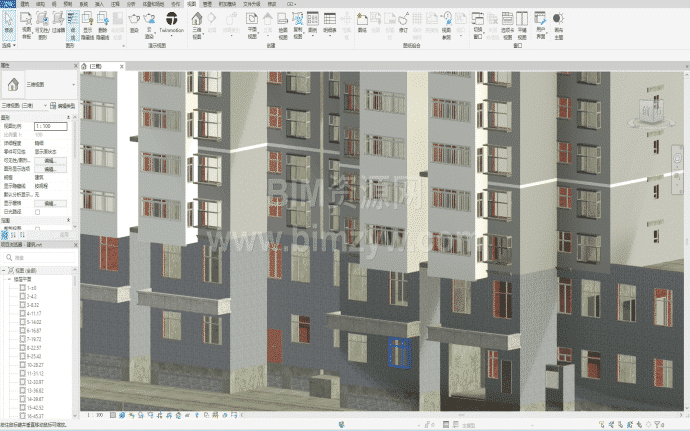The width and height of the screenshot is (690, 431).
Task: Toggle the Sun Path checkbox
Action: [37, 212]
